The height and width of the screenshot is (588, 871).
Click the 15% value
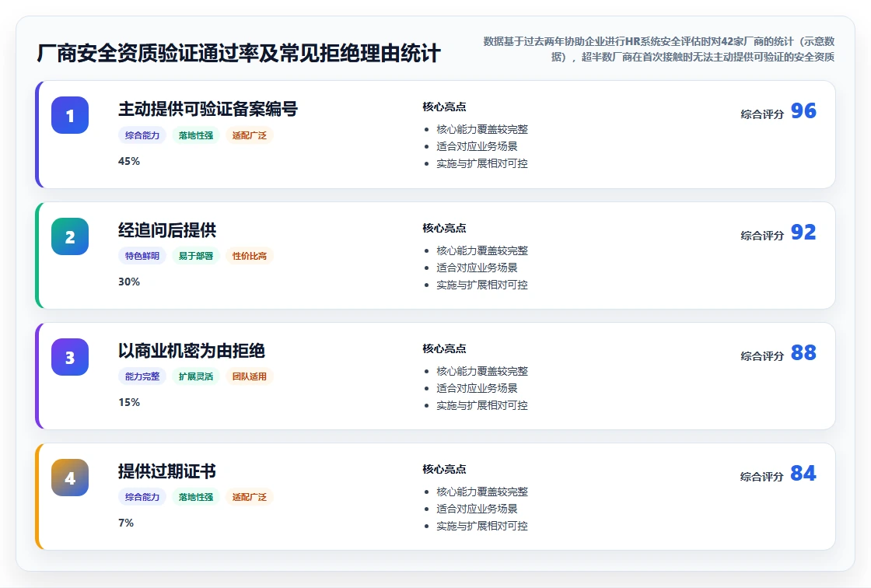pyautogui.click(x=129, y=402)
